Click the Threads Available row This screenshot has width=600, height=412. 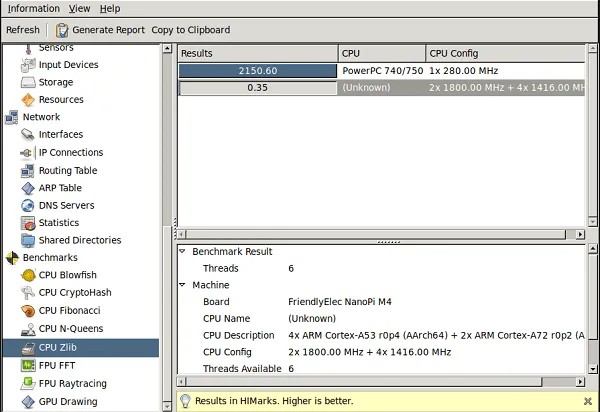pyautogui.click(x=382, y=368)
